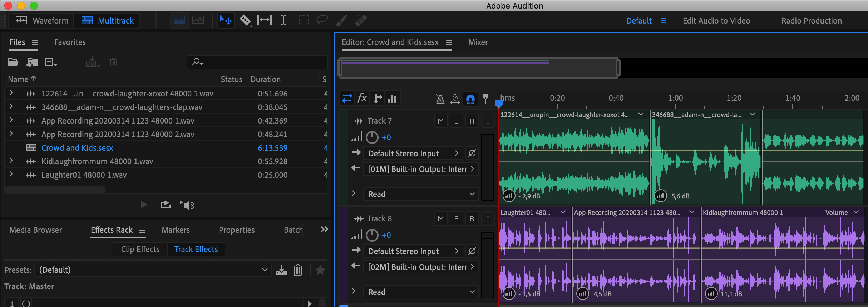Toggle the metronome icon
The height and width of the screenshot is (307, 868).
[x=440, y=99]
